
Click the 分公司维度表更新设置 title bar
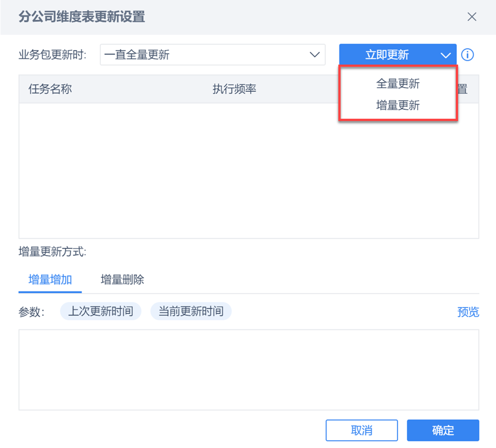(220, 17)
